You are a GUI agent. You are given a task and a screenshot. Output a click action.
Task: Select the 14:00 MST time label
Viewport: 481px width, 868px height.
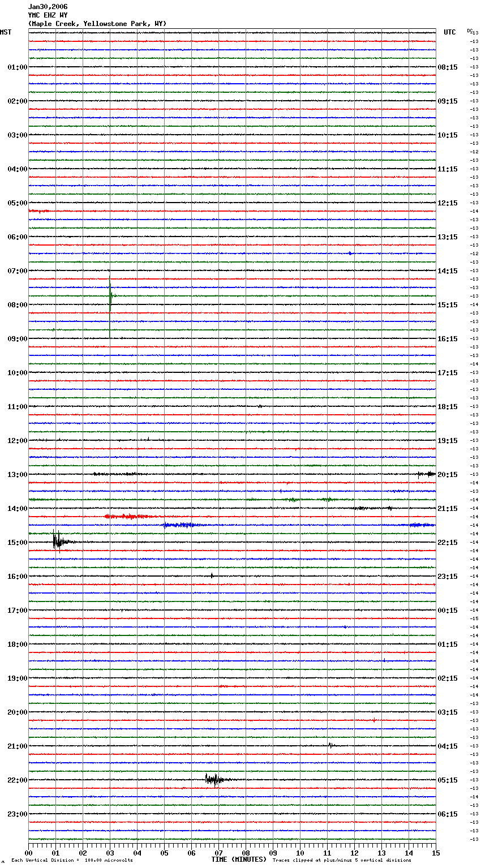pos(18,509)
